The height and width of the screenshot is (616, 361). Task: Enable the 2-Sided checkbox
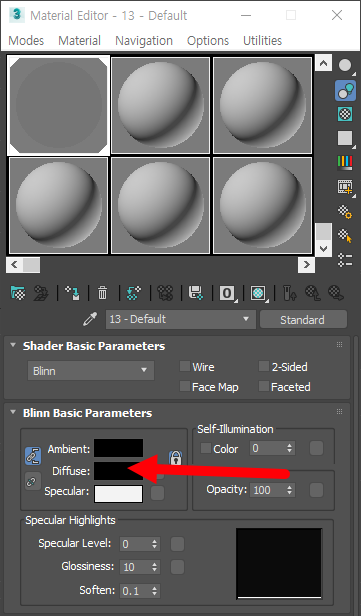pyautogui.click(x=264, y=366)
